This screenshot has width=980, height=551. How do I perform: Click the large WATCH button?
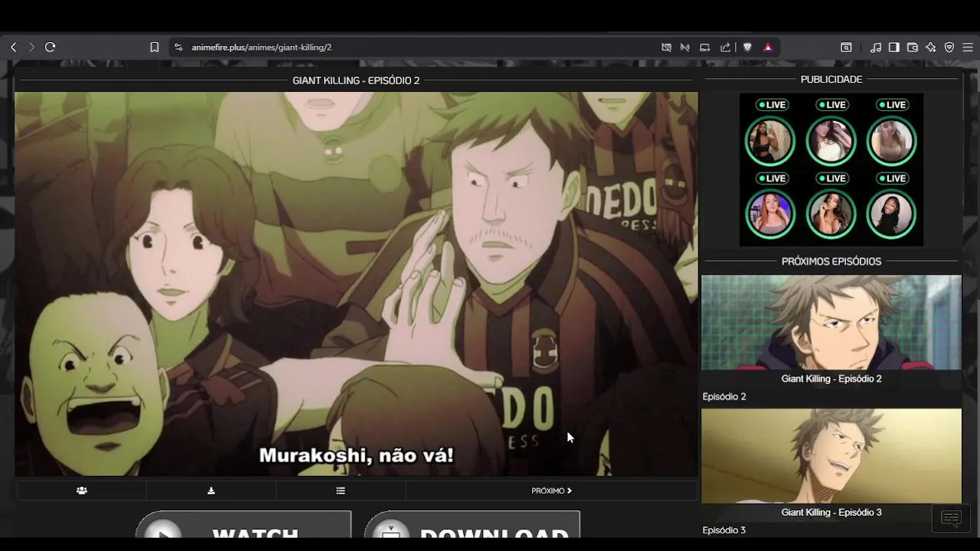pos(243,525)
